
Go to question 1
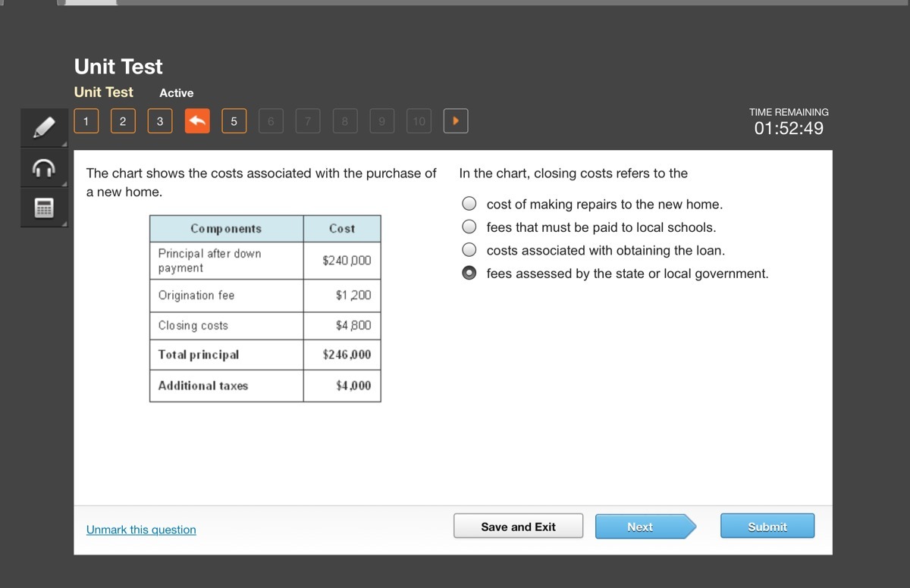[86, 120]
